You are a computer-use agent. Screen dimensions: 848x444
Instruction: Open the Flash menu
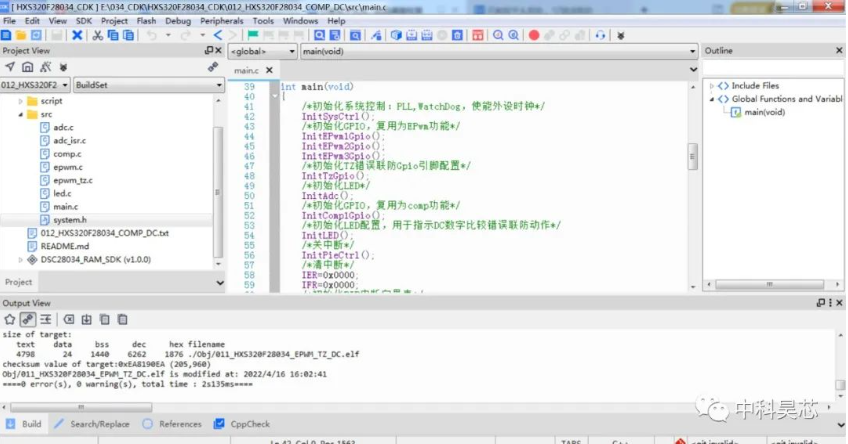(x=146, y=21)
